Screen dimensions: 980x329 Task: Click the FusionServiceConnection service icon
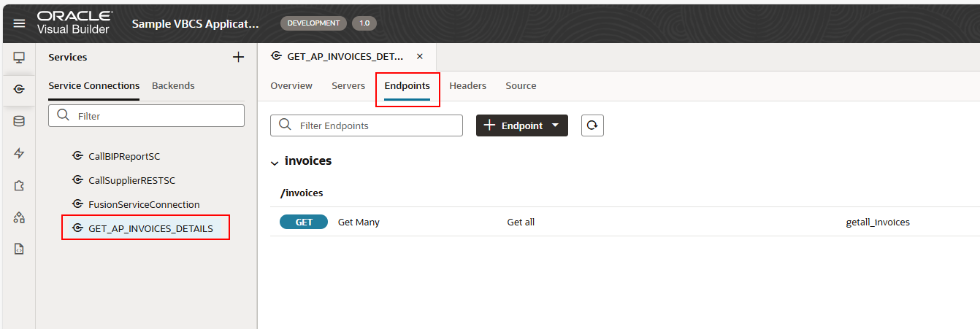(77, 204)
